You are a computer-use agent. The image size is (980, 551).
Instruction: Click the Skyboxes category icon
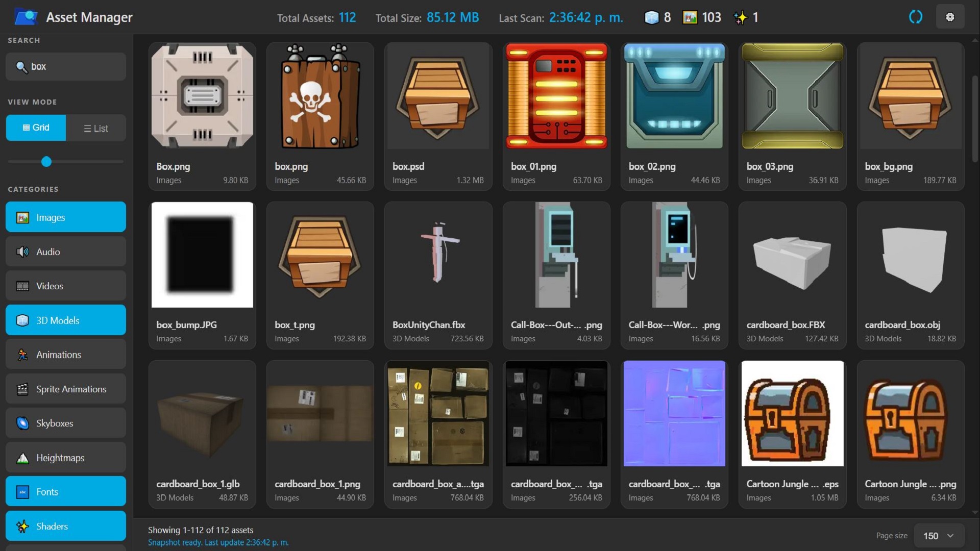(x=22, y=423)
